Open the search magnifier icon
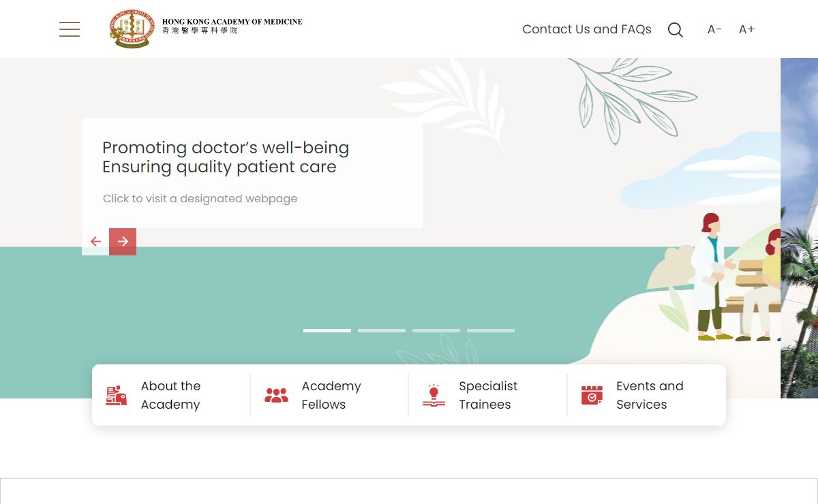Viewport: 818px width, 504px height. pyautogui.click(x=675, y=30)
